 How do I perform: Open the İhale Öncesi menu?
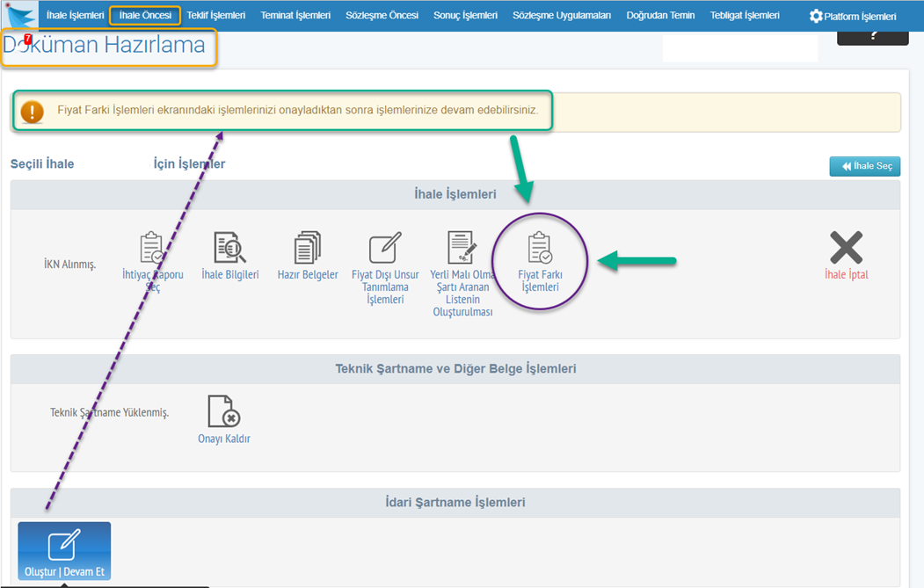pos(145,16)
